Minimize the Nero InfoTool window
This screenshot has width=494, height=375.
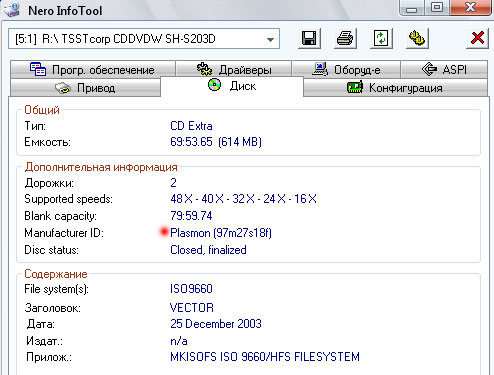[412, 8]
